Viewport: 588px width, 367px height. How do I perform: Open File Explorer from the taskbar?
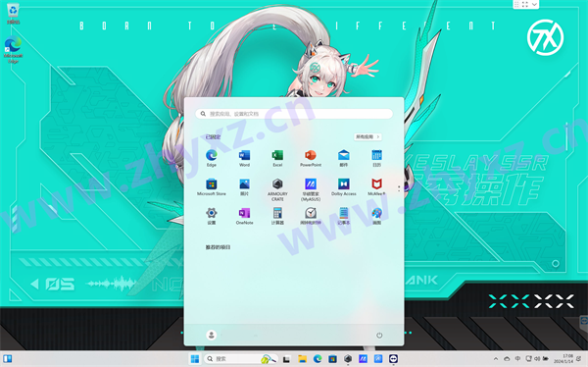click(x=302, y=359)
